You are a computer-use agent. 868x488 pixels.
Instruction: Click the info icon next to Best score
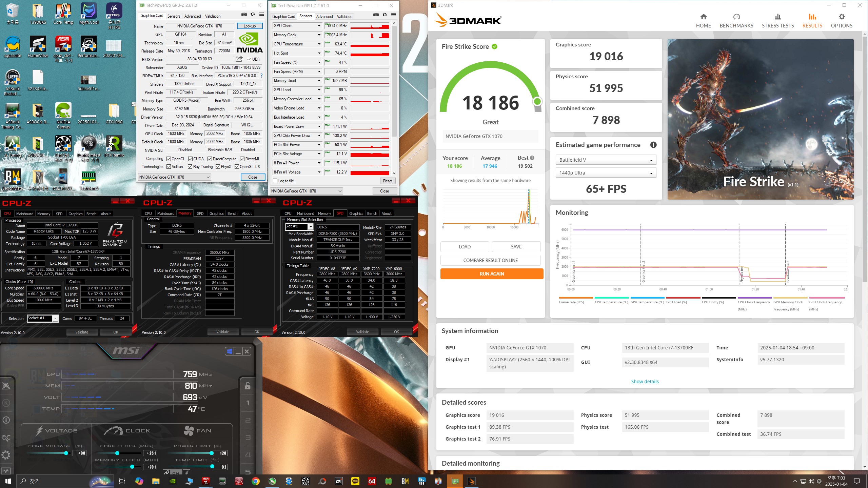tap(532, 158)
